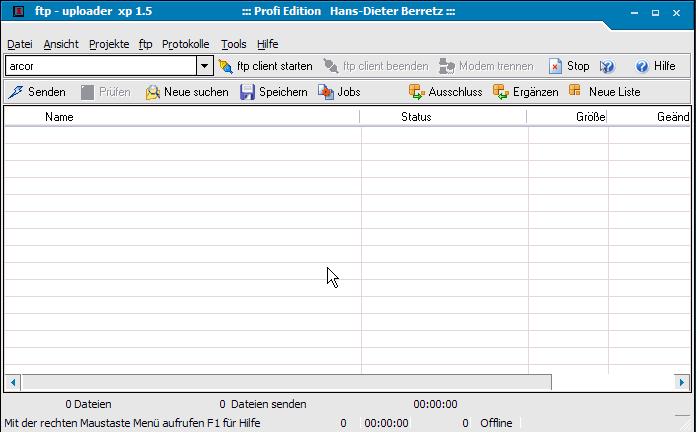Sort list by Name column header
The width and height of the screenshot is (696, 432).
(60, 117)
